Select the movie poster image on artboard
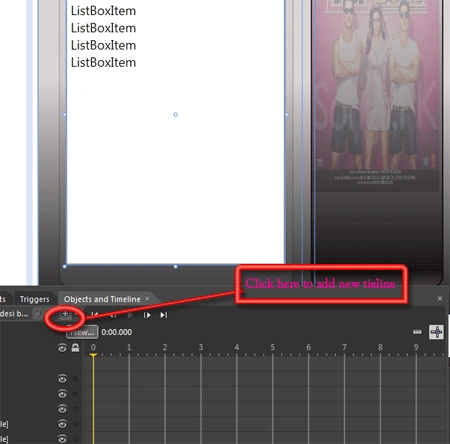This screenshot has height=444, width=450. [x=377, y=97]
